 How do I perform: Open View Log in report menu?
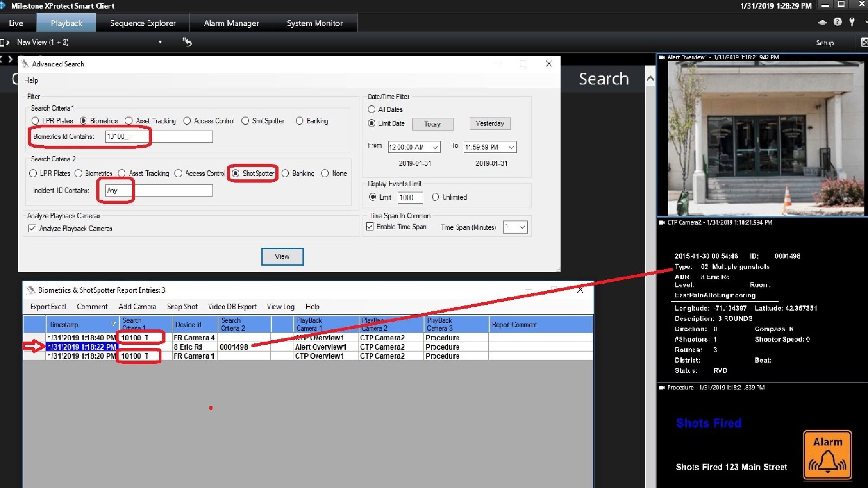click(280, 306)
